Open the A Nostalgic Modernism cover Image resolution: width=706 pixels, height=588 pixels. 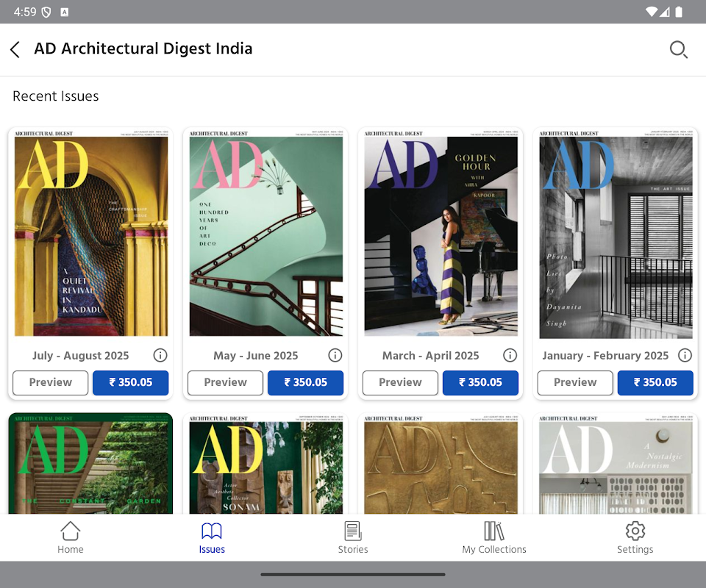pos(616,463)
